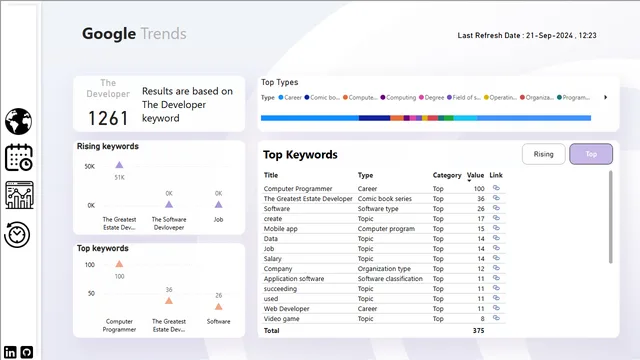Open the LinkedIn profile icon
The image size is (640, 360).
point(10,352)
